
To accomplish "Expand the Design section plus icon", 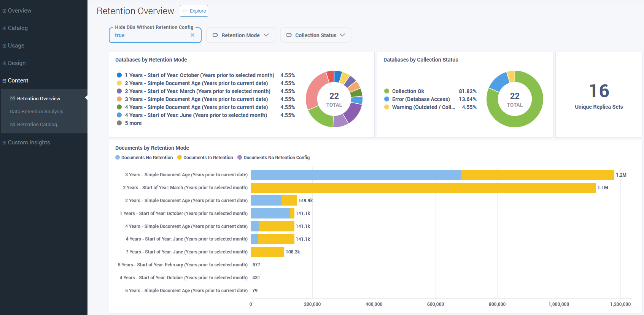I will [4, 63].
